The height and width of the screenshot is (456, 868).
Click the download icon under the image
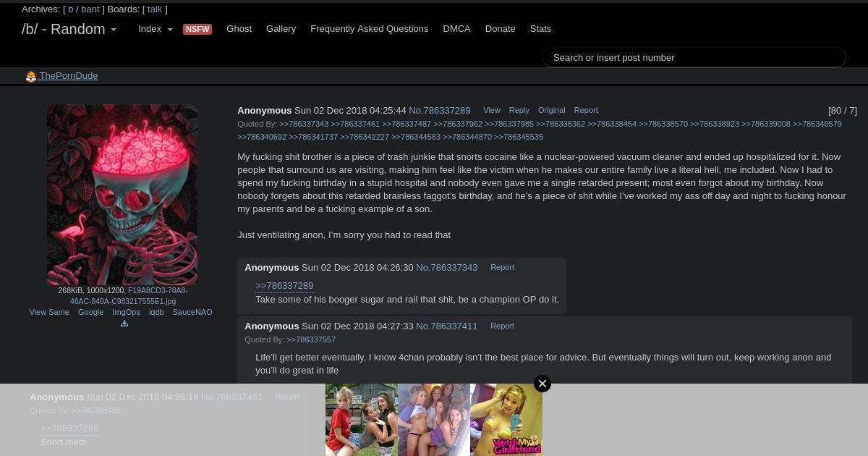point(124,324)
